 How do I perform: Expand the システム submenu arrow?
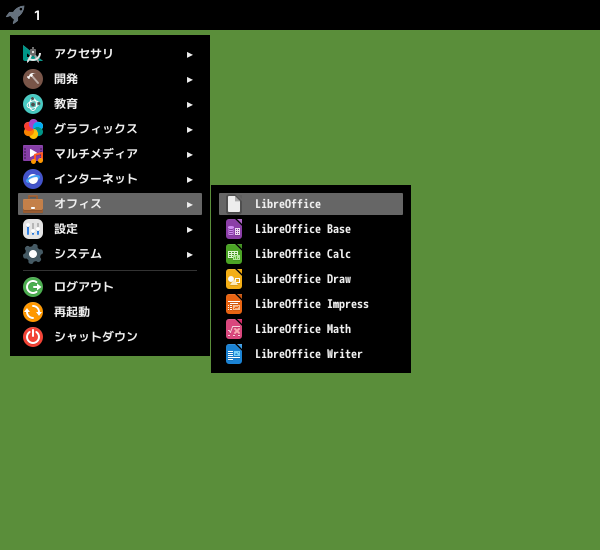(x=189, y=255)
